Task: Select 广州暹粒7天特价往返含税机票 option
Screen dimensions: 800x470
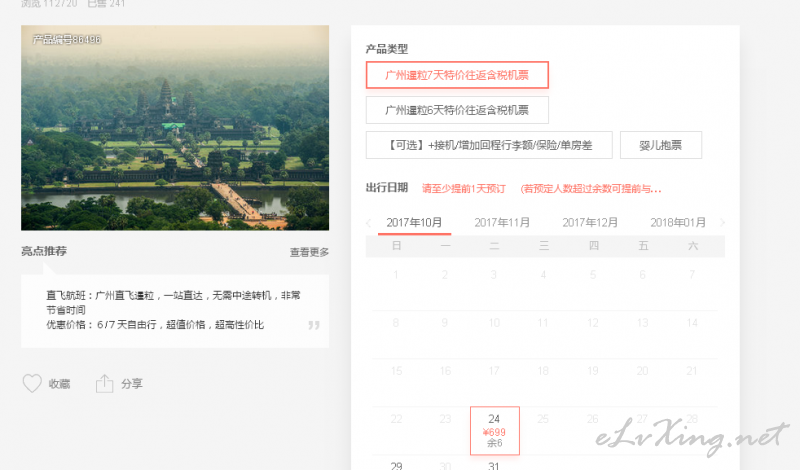Action: coord(457,75)
